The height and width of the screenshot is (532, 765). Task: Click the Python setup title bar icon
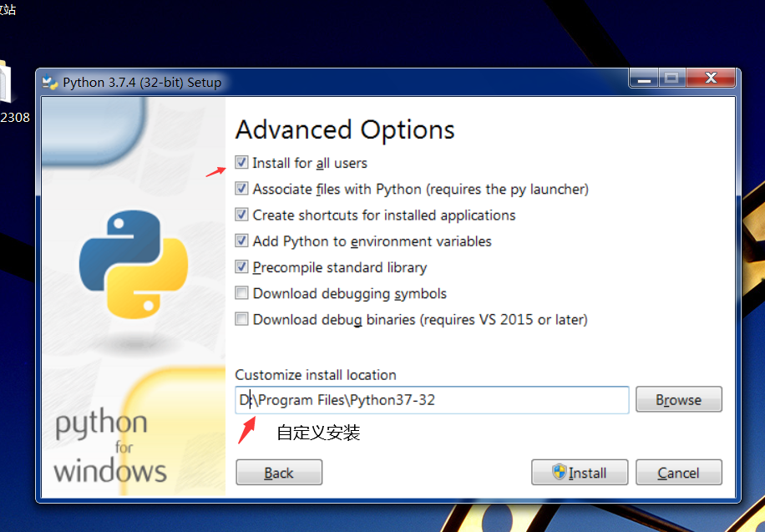tap(50, 82)
